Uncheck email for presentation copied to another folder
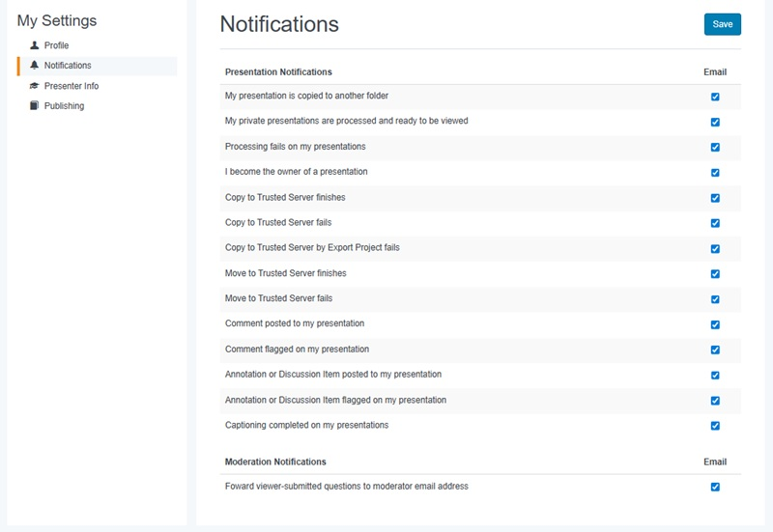Screen dimensions: 773x532 tap(715, 97)
